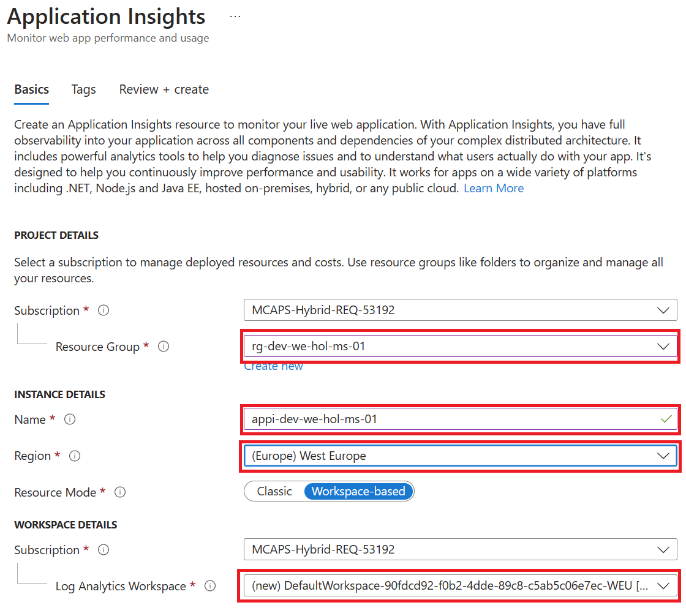Screen dimensions: 686x616
Task: Select the Workspace-based resource mode
Action: point(358,491)
